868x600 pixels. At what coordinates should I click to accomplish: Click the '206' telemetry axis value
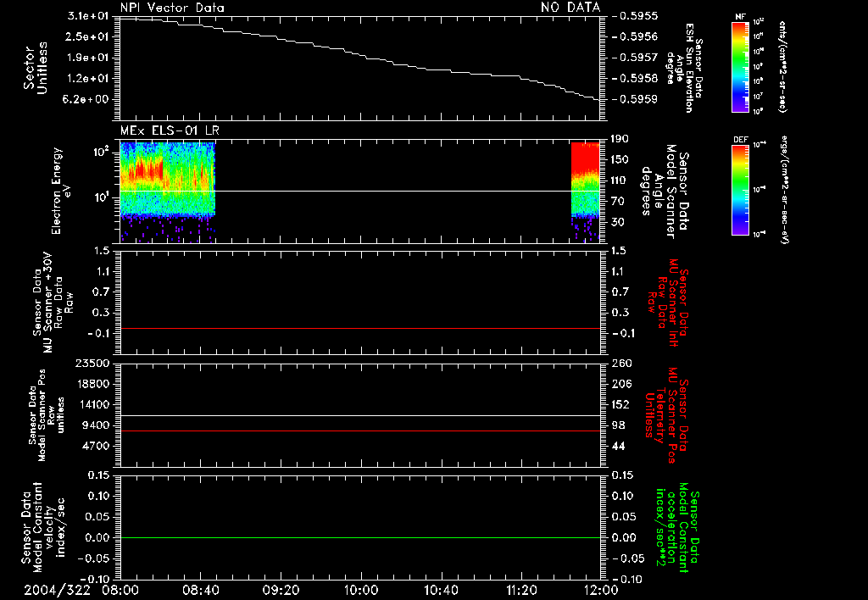[621, 384]
